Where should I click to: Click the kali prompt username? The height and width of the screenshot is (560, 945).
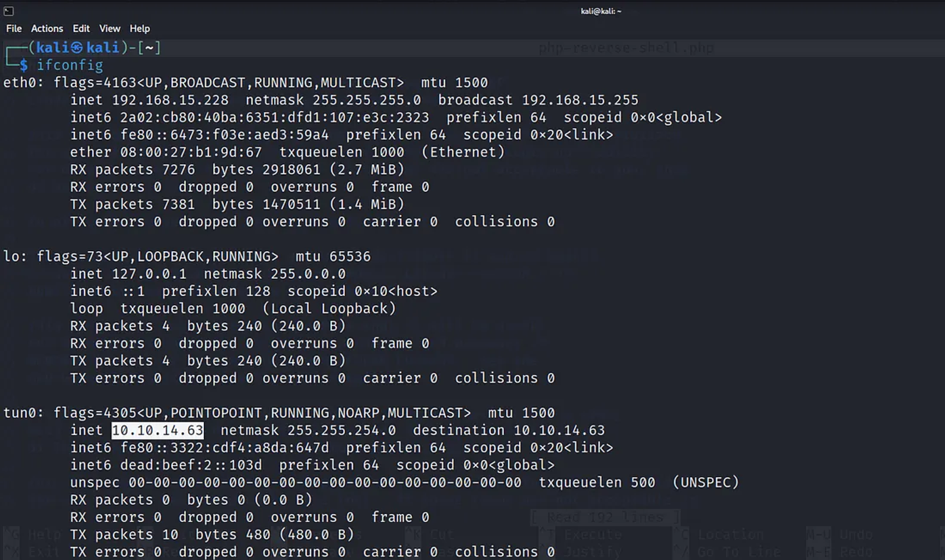pos(53,47)
